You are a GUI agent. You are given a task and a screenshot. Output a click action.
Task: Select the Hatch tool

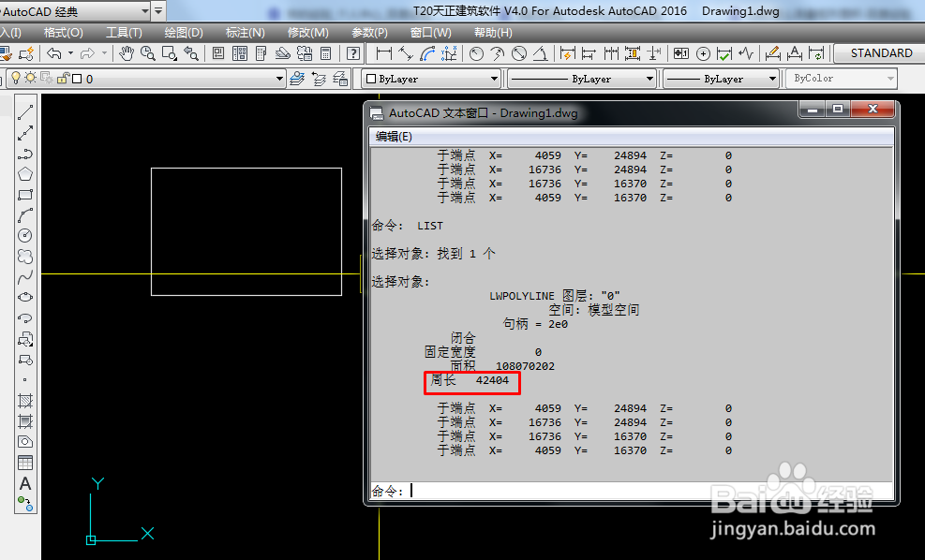click(24, 401)
